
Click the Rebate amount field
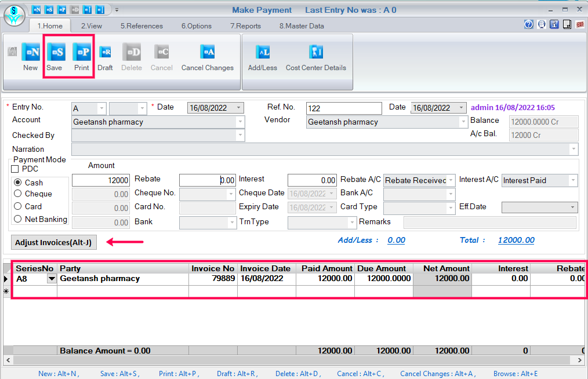click(x=208, y=180)
